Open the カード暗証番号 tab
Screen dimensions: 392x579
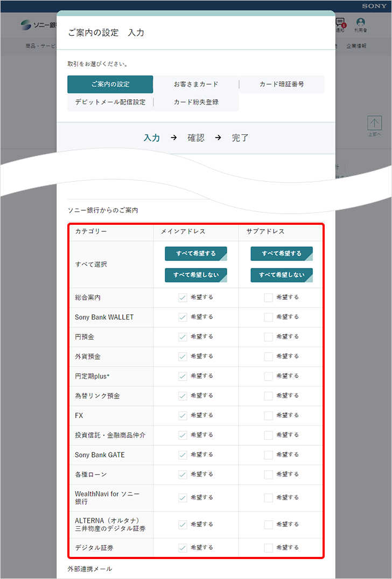[x=282, y=84]
